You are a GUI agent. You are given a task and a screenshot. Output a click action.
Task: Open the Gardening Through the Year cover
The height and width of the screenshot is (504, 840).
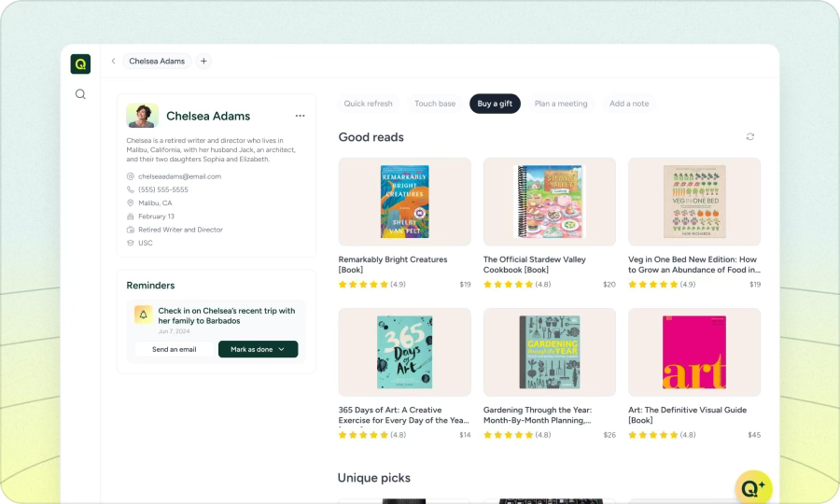(550, 353)
